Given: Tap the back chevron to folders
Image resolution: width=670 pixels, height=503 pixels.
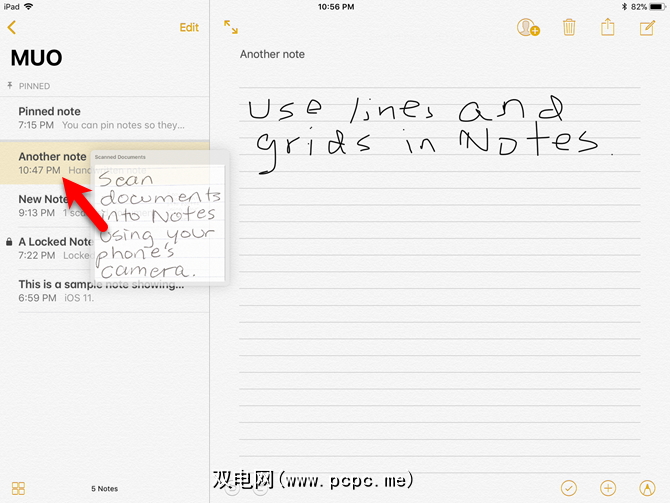Looking at the screenshot, I should (11, 28).
